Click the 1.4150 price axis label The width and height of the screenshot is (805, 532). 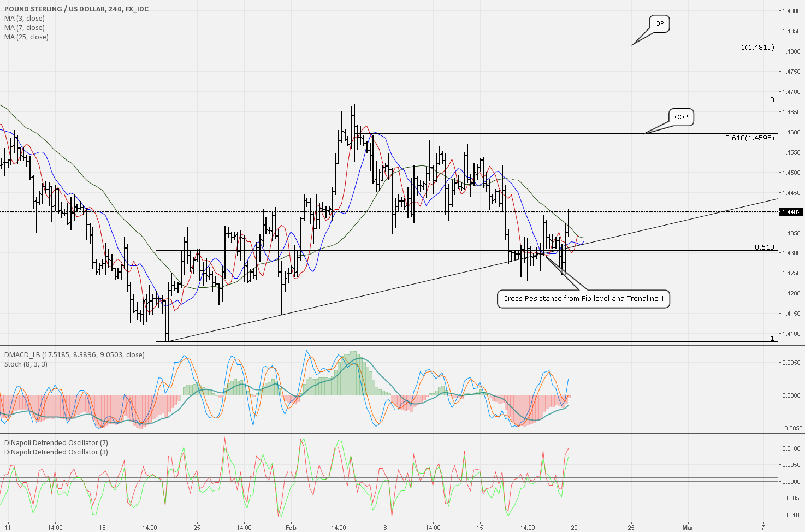click(791, 314)
